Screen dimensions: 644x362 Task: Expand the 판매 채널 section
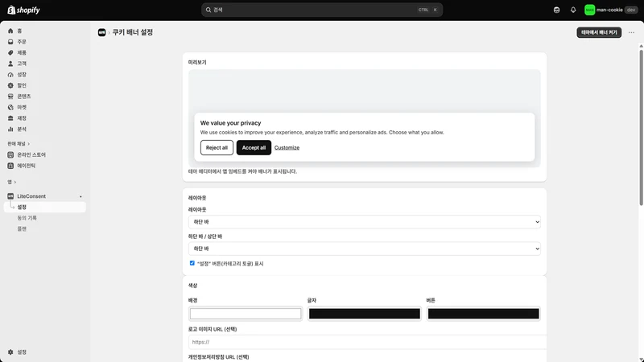point(19,144)
